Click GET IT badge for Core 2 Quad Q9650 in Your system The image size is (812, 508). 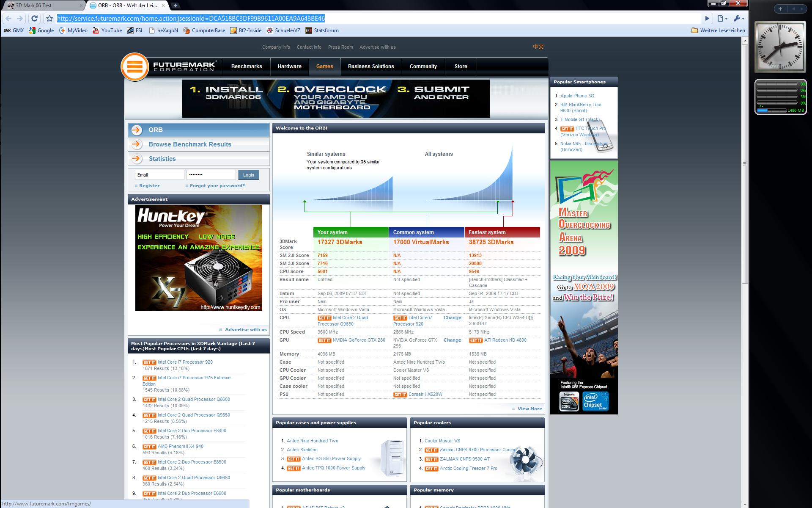324,318
